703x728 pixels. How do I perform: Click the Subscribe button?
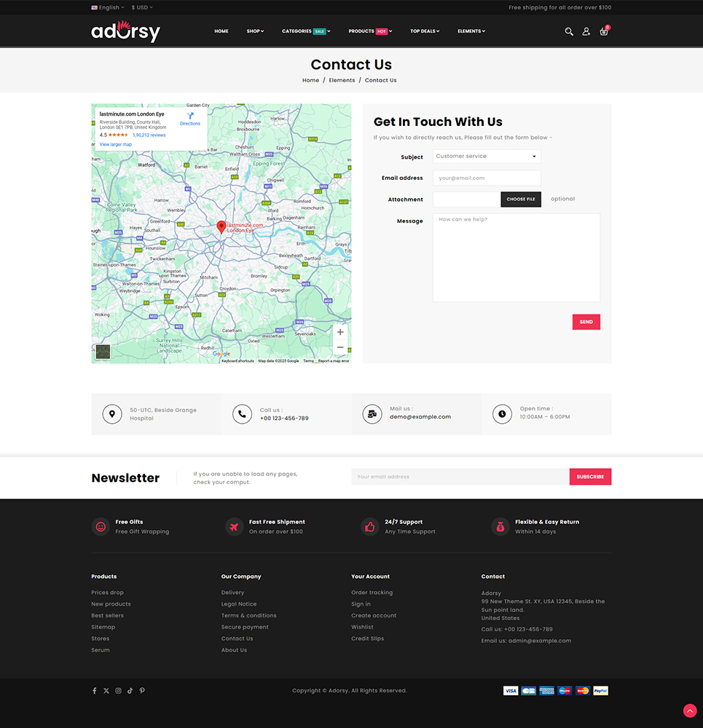coord(590,477)
